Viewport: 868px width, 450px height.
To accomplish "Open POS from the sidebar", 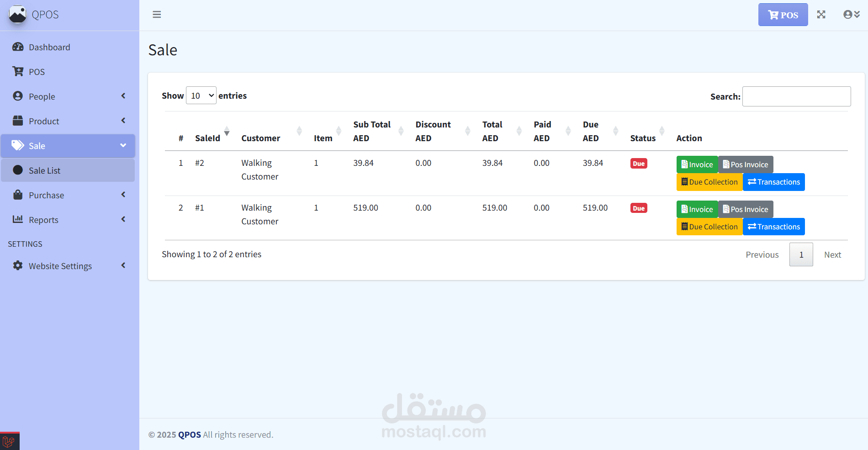I will [68, 72].
